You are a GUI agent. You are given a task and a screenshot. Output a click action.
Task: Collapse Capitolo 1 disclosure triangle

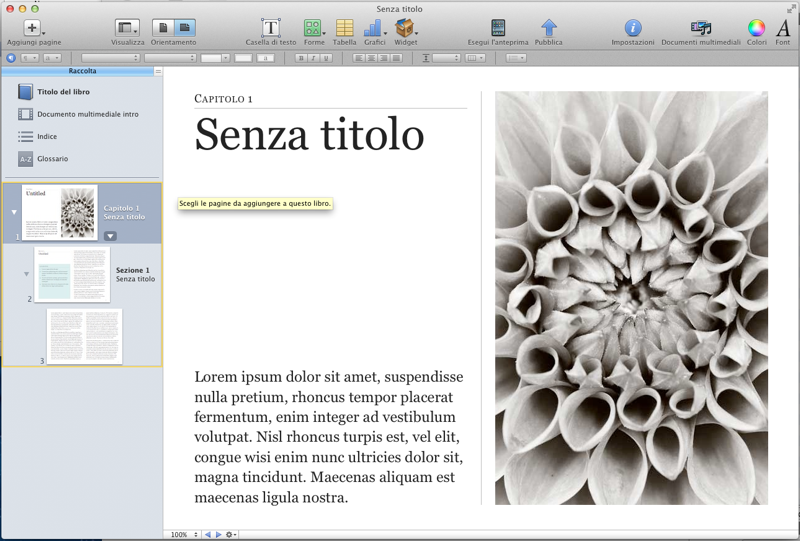pyautogui.click(x=14, y=212)
